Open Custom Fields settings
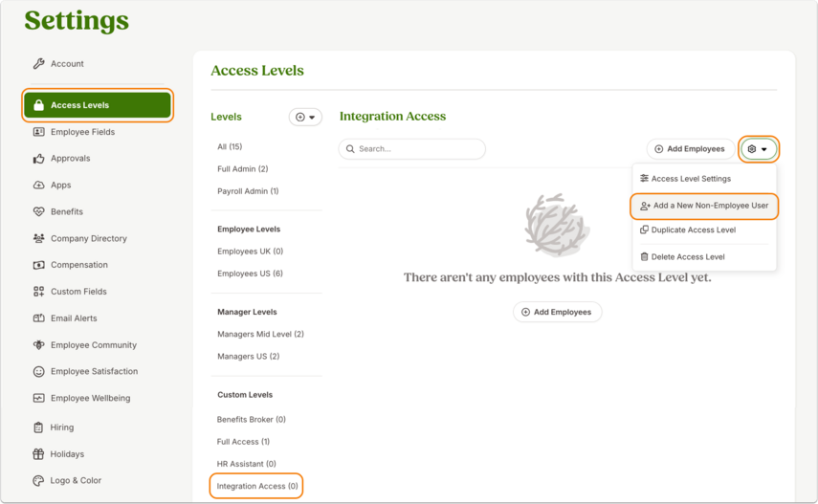818x504 pixels. point(78,291)
